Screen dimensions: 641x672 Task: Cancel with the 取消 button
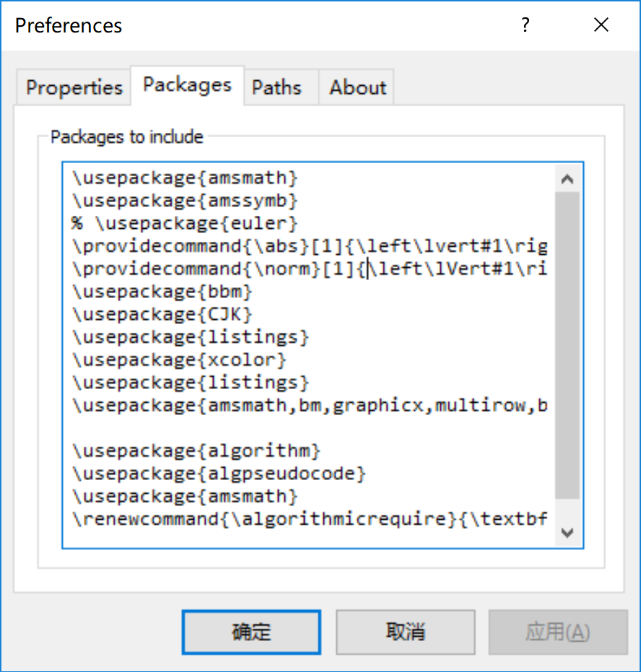tap(406, 632)
